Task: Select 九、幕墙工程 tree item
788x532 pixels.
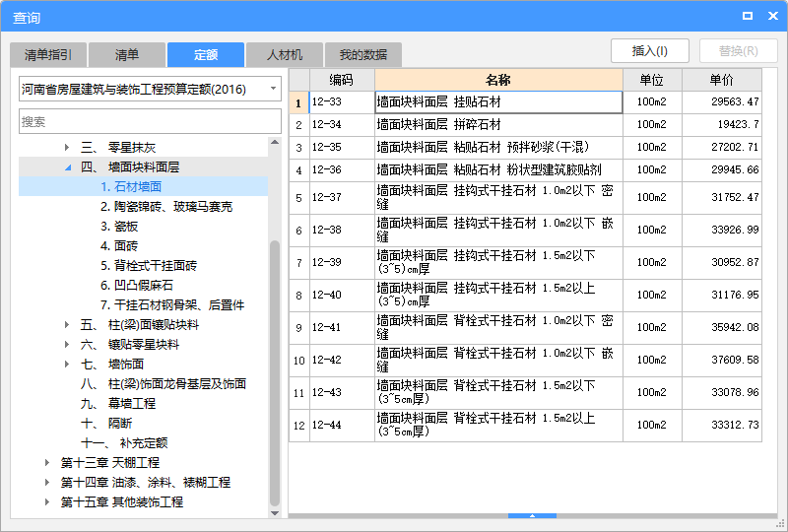Action: coord(118,403)
